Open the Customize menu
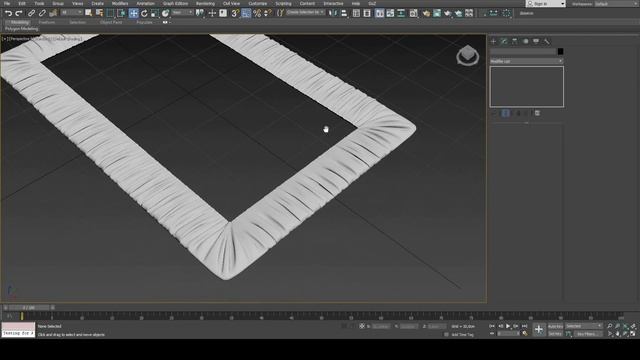The image size is (640, 360). pos(258,3)
